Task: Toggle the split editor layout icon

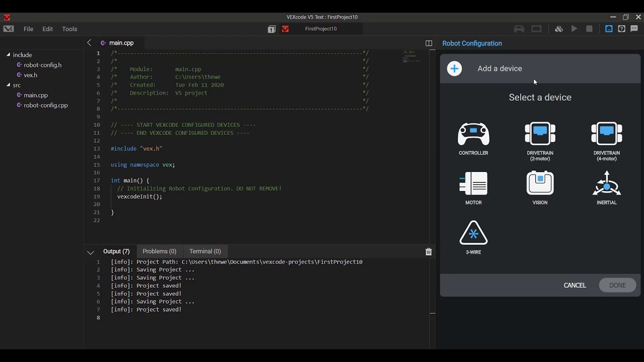Action: pos(429,43)
